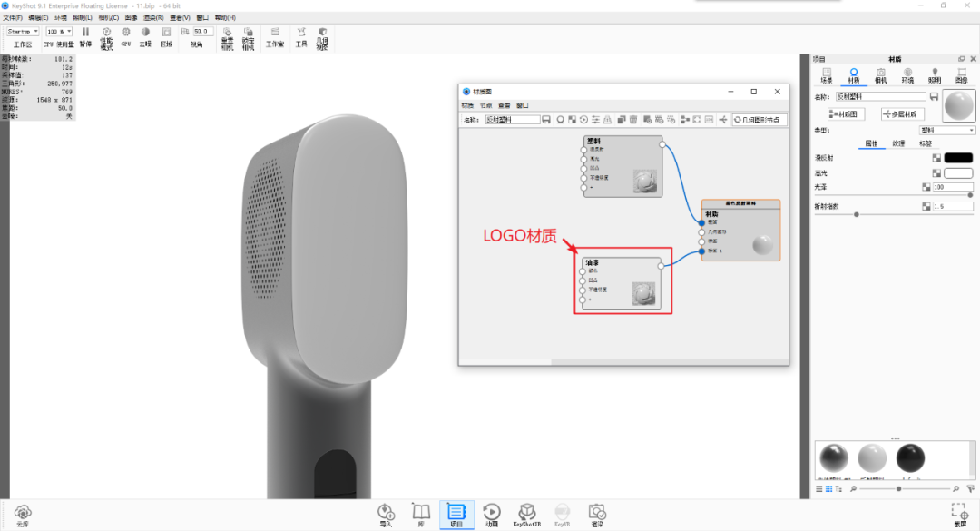980x531 pixels.
Task: Select the 油漆 node in graph
Action: 622,282
